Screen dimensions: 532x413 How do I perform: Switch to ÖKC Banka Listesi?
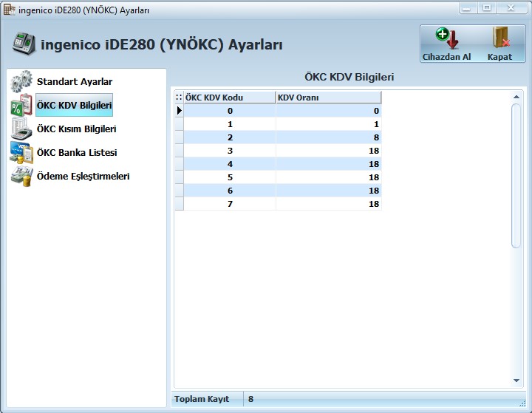77,153
